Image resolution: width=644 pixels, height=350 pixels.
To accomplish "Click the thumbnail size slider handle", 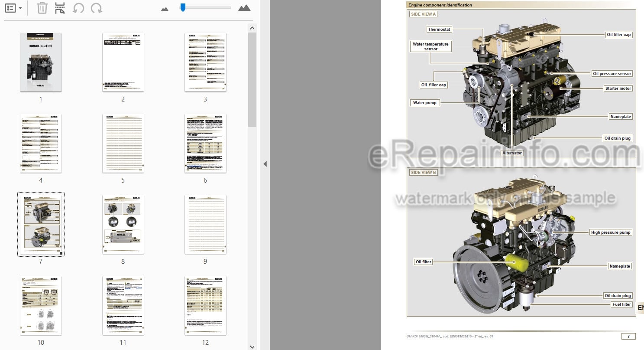I will 183,7.
